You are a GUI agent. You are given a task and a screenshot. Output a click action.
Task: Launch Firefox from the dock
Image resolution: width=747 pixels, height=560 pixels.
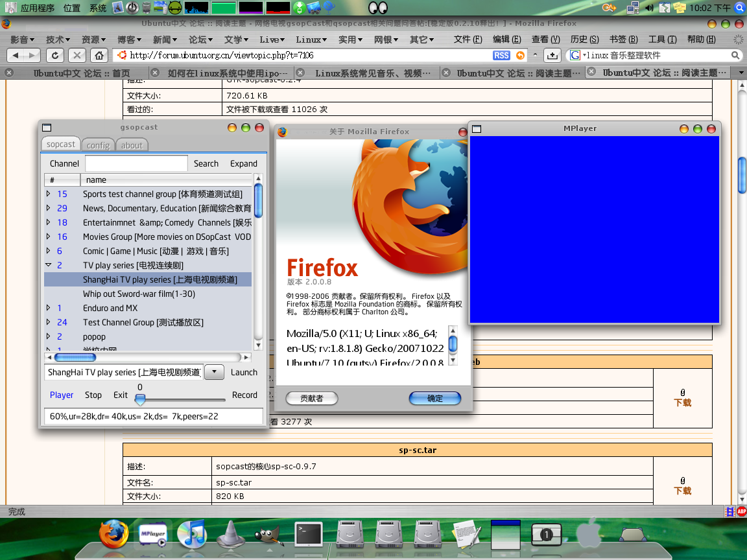(114, 533)
